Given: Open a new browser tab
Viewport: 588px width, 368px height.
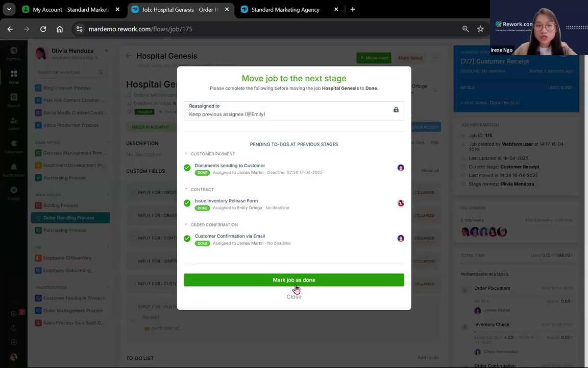Looking at the screenshot, I should (x=353, y=9).
